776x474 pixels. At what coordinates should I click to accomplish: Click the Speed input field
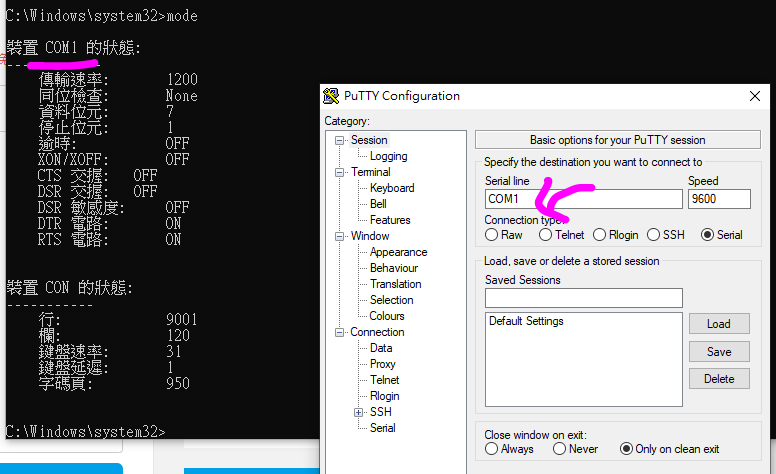pos(719,199)
